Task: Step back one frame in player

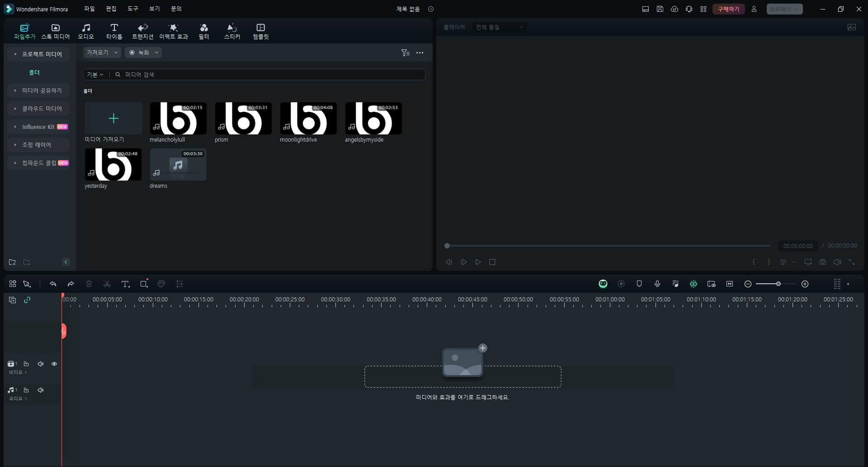Action: click(448, 262)
